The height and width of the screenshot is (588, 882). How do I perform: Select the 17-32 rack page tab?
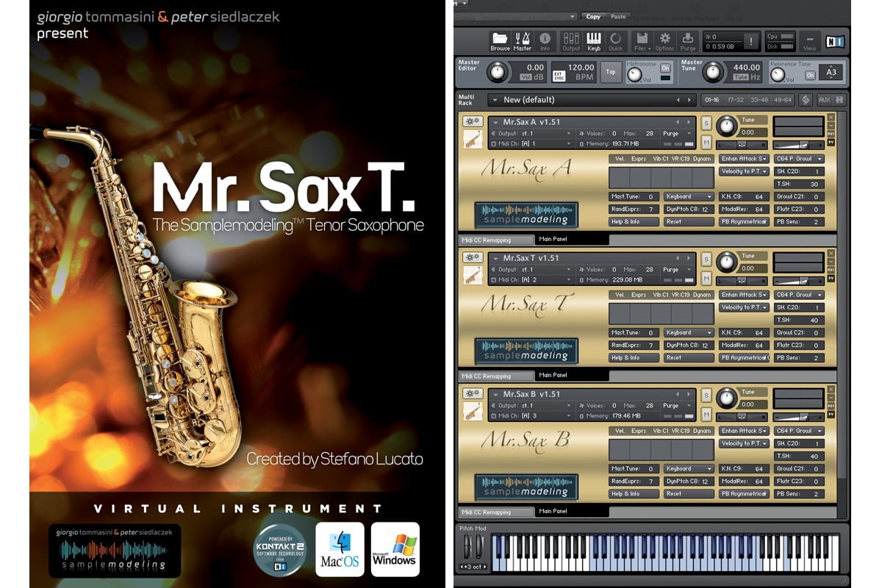(x=735, y=100)
